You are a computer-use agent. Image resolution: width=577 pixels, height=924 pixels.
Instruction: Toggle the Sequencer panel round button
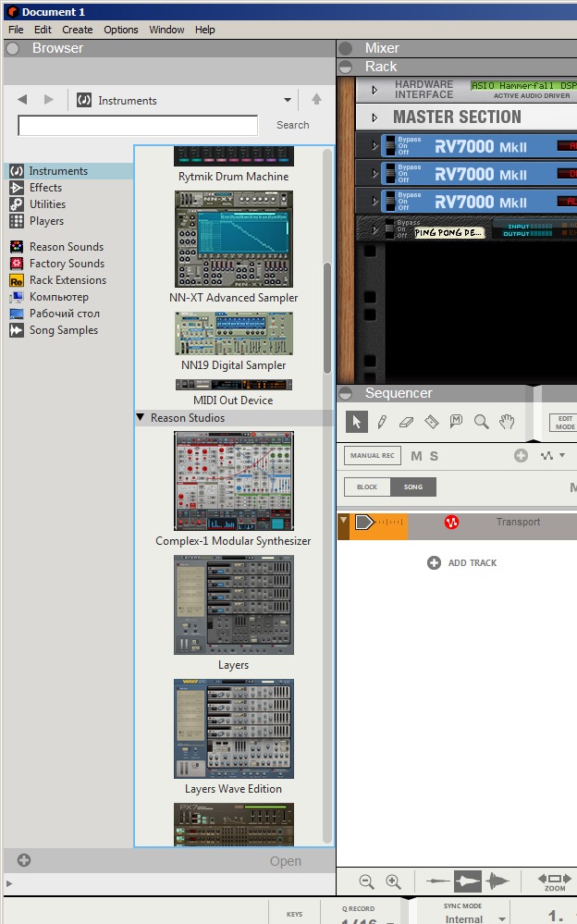346,393
